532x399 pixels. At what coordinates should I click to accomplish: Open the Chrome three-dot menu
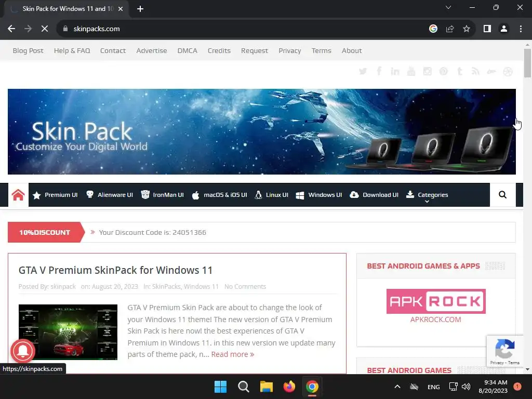(521, 29)
